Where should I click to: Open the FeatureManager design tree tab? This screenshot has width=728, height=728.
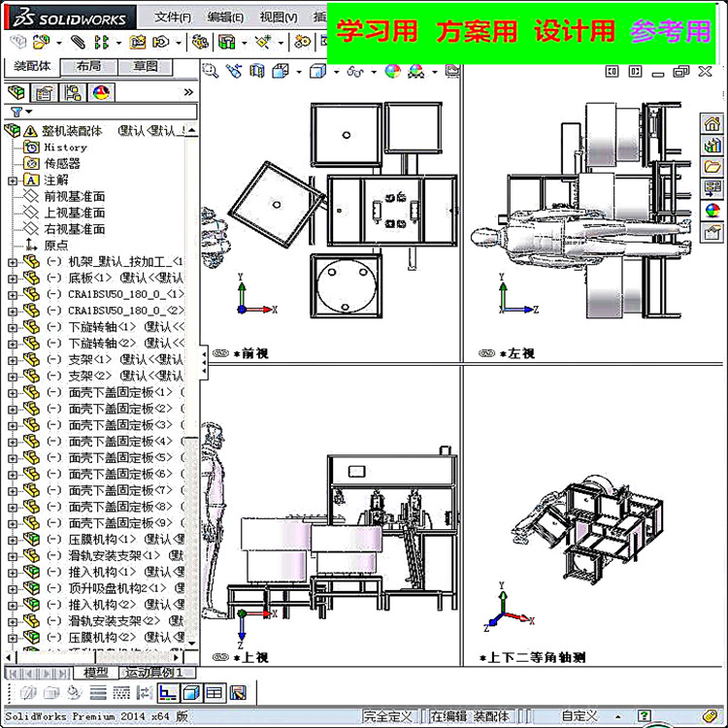[x=17, y=92]
